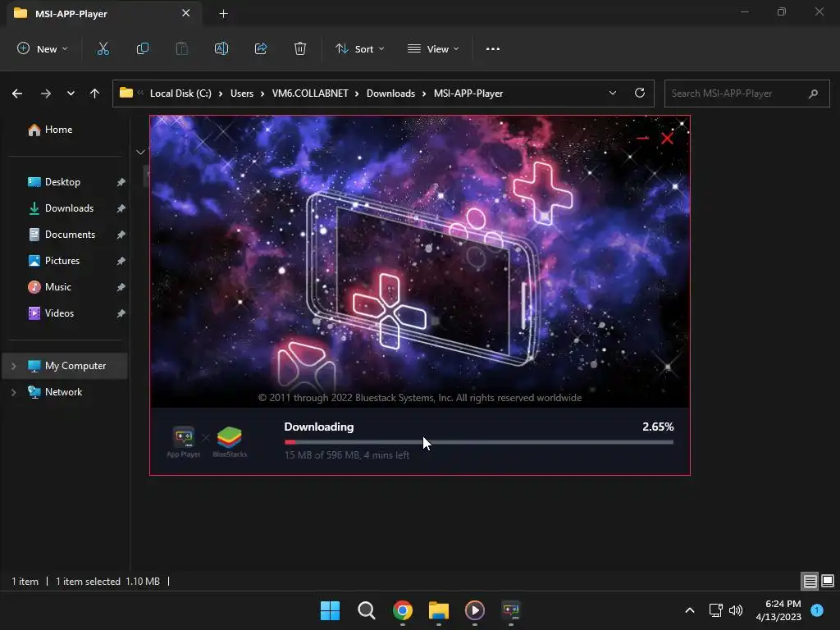Click the network tray icon
This screenshot has width=840, height=630.
[x=715, y=610]
